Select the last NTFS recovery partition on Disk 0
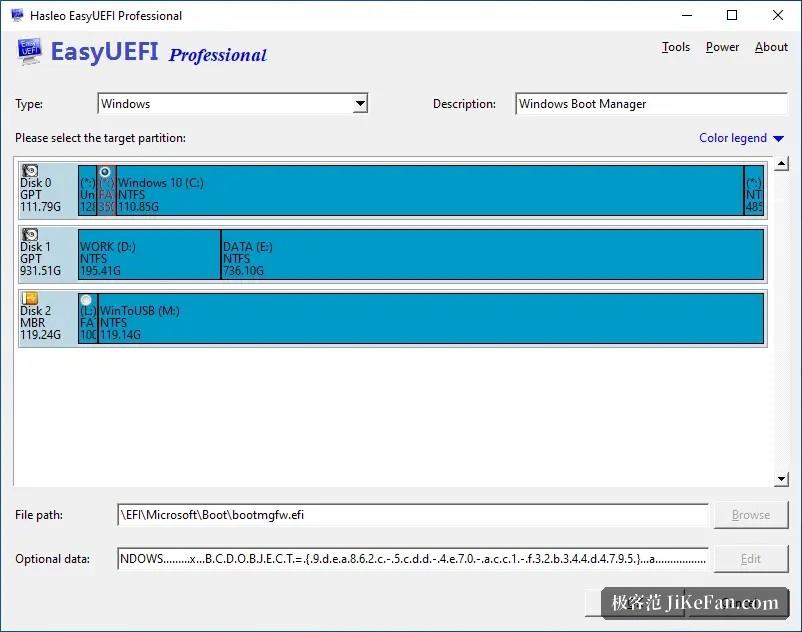 [754, 190]
